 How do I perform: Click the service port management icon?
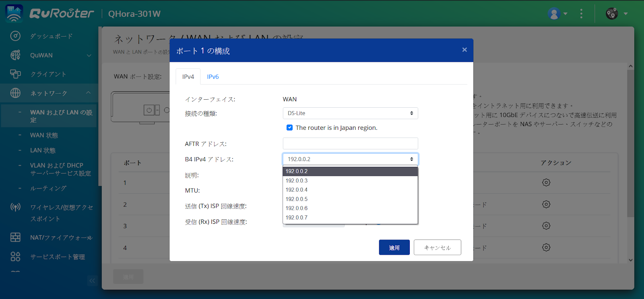click(x=15, y=256)
